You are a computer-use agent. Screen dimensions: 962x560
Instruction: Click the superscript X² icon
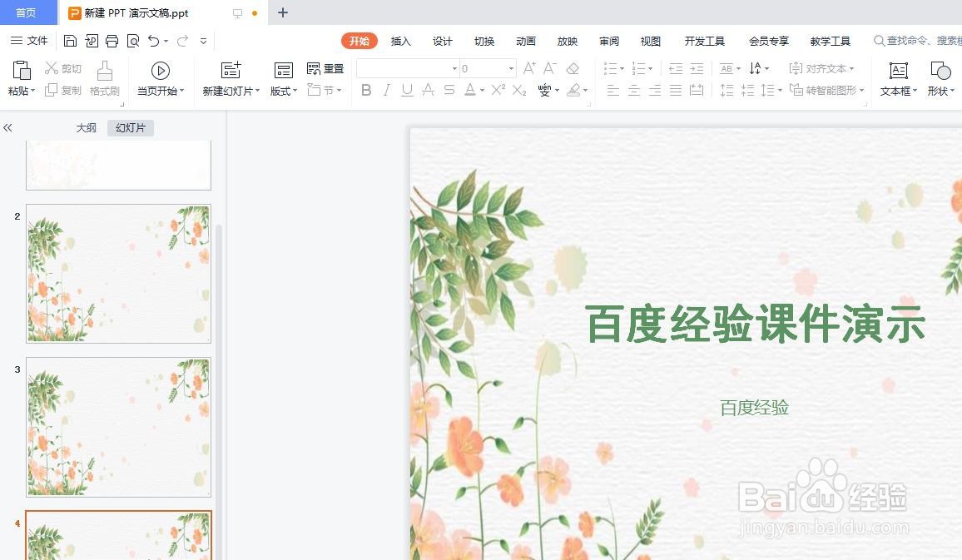click(498, 90)
